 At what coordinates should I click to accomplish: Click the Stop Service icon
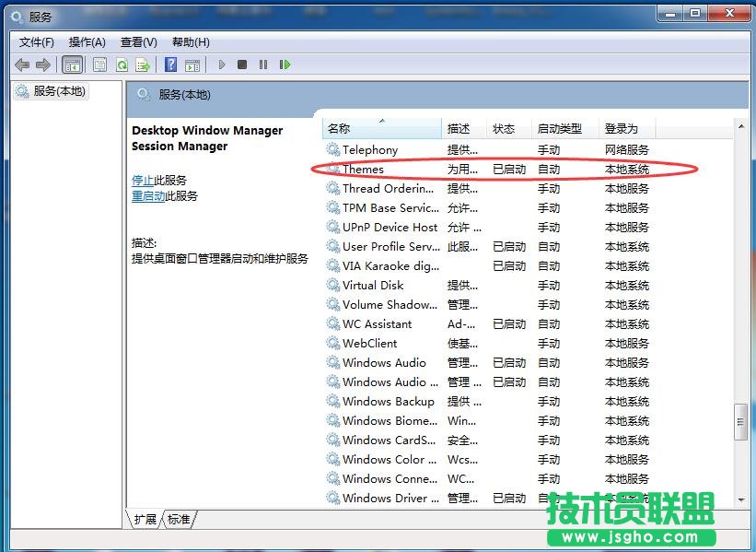[x=242, y=65]
